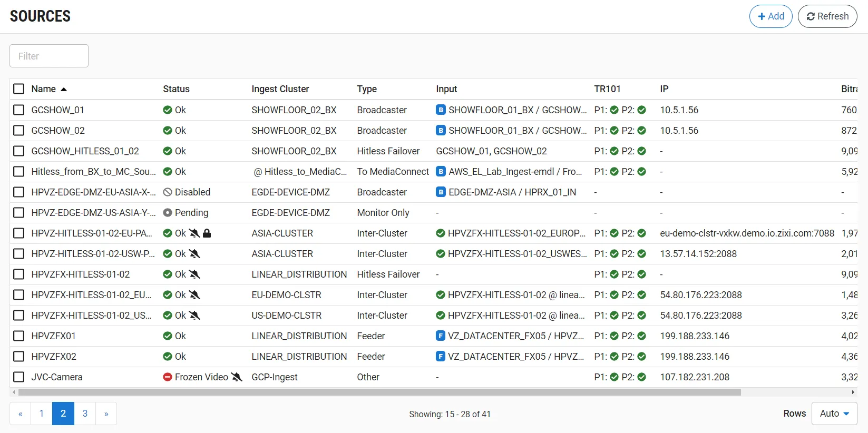Click the scrollbar right arrow
This screenshot has width=868, height=433.
coord(853,392)
